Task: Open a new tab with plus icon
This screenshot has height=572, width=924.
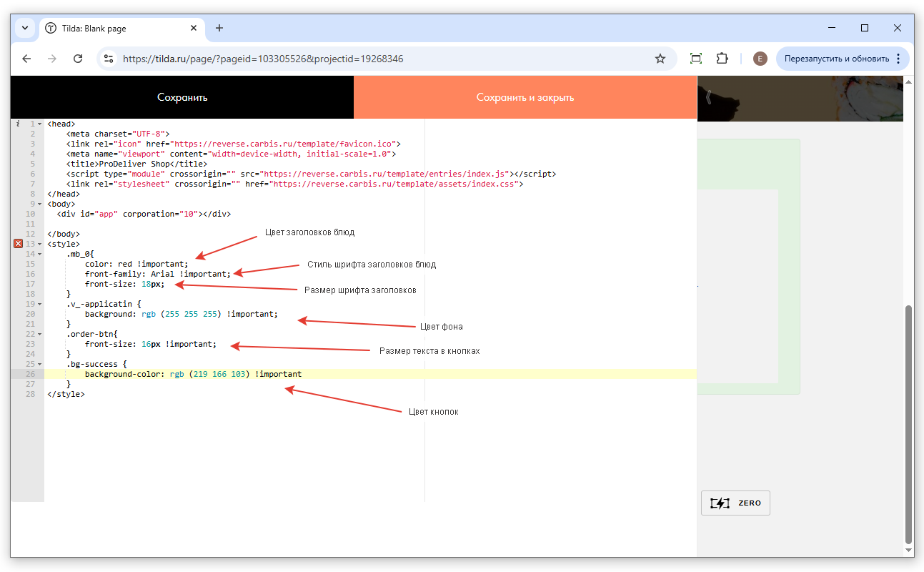Action: pos(219,28)
